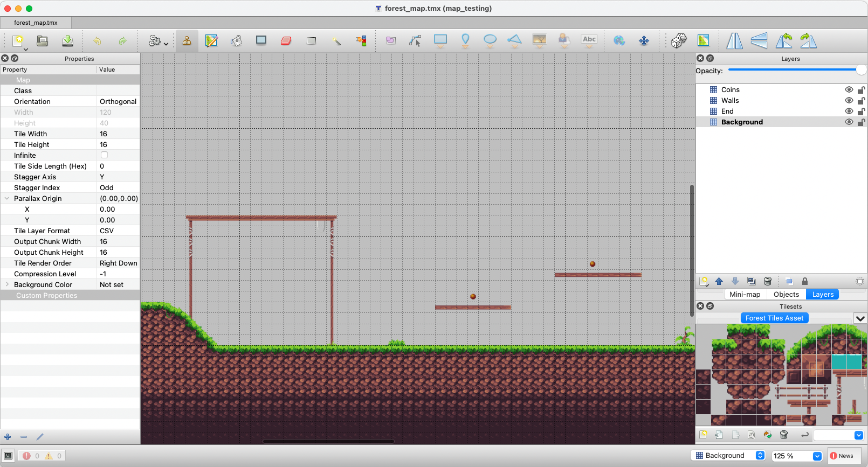Pick the Insert Text tool

[589, 40]
